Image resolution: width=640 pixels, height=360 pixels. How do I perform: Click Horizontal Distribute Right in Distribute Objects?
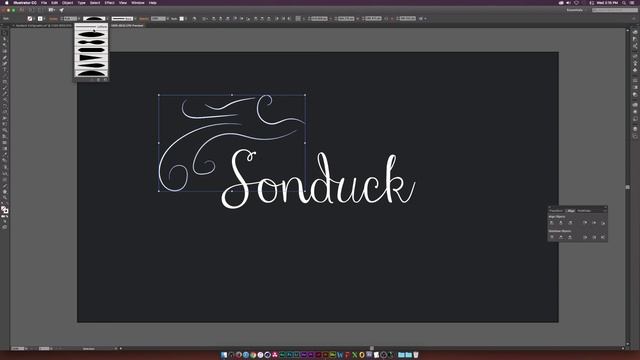coord(603,237)
